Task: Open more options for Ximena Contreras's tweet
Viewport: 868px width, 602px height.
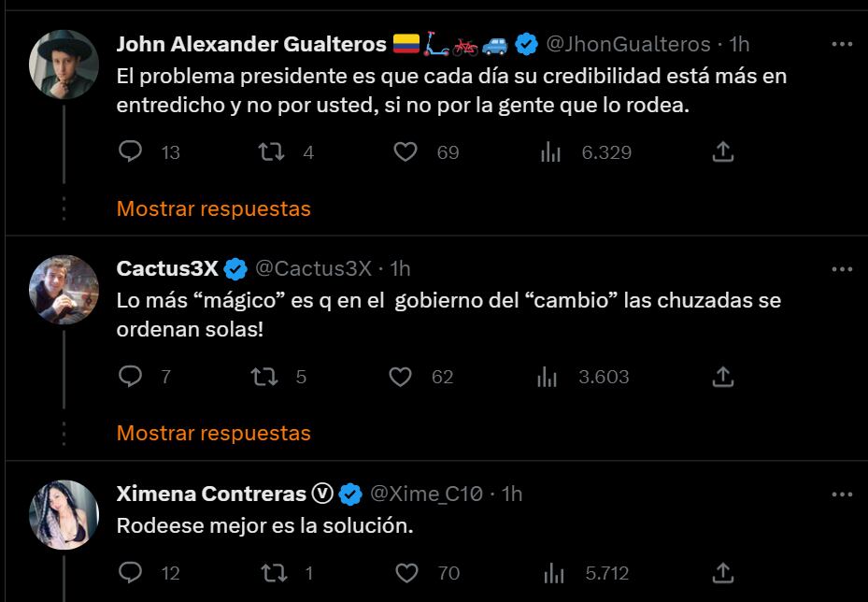Action: (x=841, y=494)
